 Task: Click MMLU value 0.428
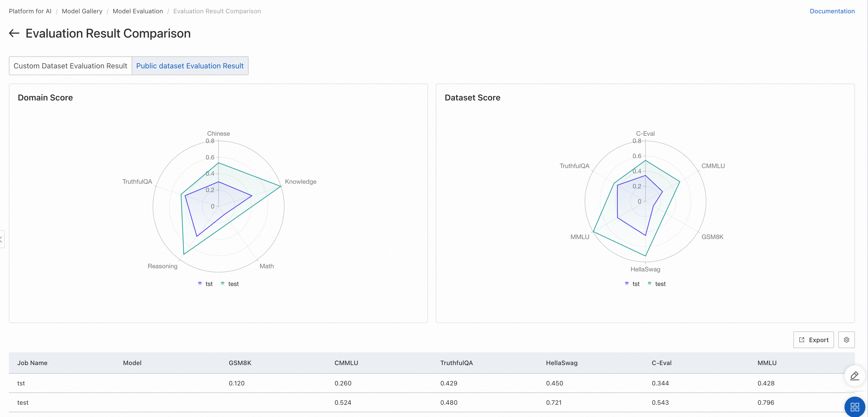(x=766, y=383)
